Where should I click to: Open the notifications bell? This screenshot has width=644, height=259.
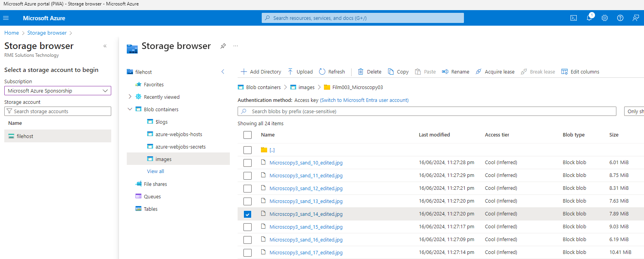589,18
